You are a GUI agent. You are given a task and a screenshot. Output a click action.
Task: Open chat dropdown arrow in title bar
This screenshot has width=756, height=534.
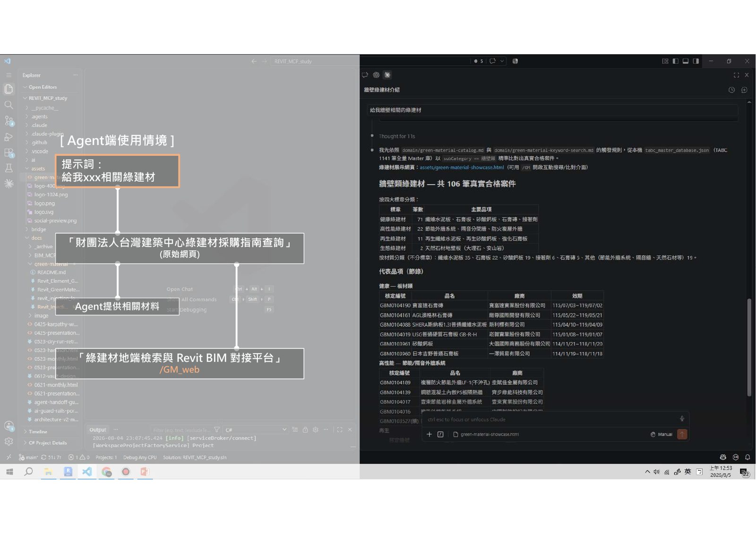502,61
